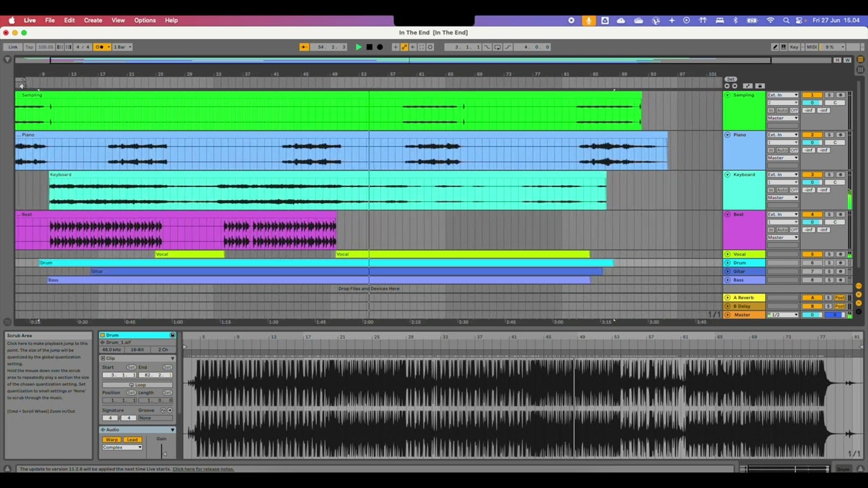
Task: Collapse the Beat track
Action: click(728, 214)
